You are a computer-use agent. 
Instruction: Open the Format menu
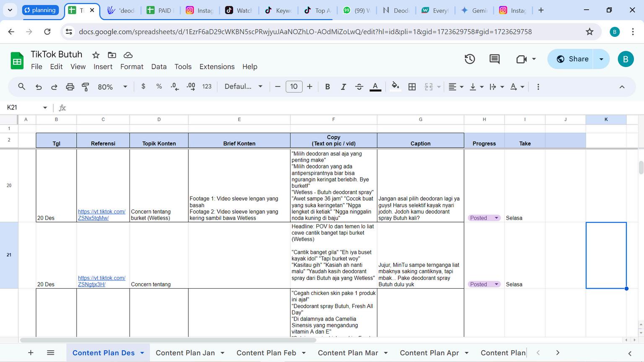[132, 67]
